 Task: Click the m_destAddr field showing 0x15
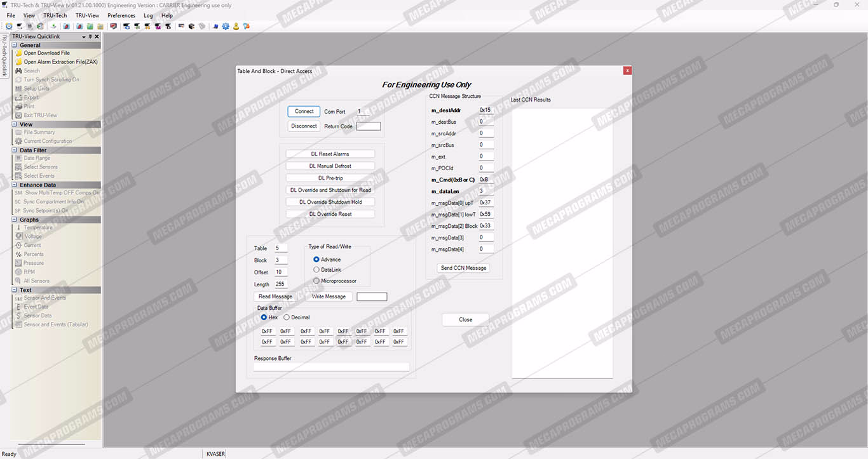click(486, 110)
